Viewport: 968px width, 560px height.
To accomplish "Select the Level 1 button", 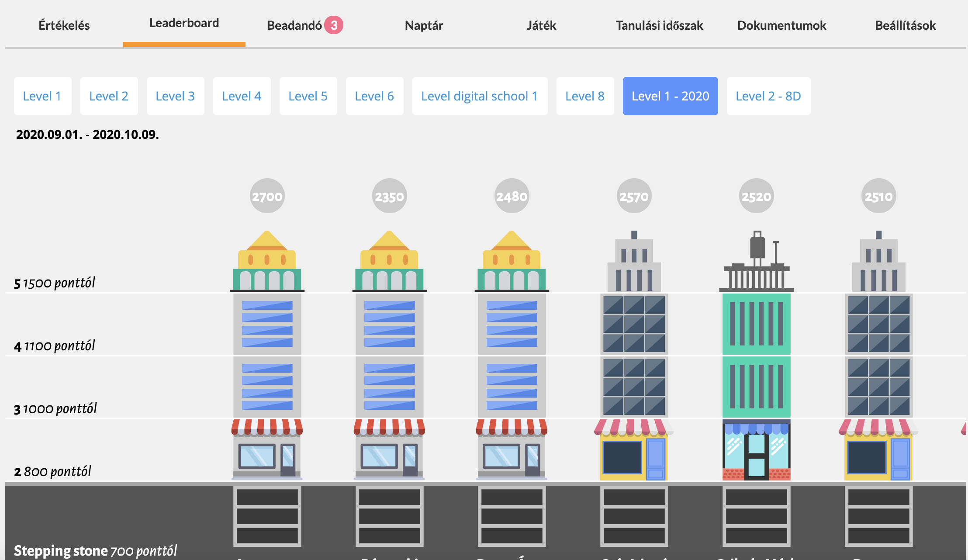I will point(42,96).
